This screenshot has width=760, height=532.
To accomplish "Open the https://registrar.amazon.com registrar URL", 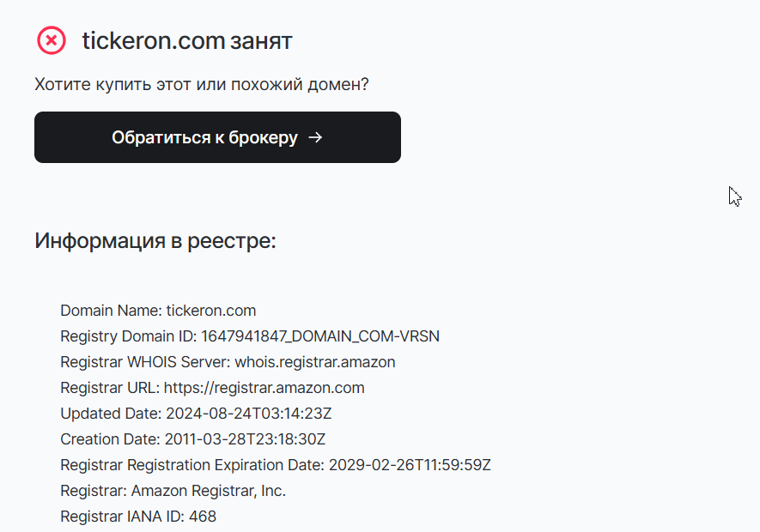I will pyautogui.click(x=264, y=388).
